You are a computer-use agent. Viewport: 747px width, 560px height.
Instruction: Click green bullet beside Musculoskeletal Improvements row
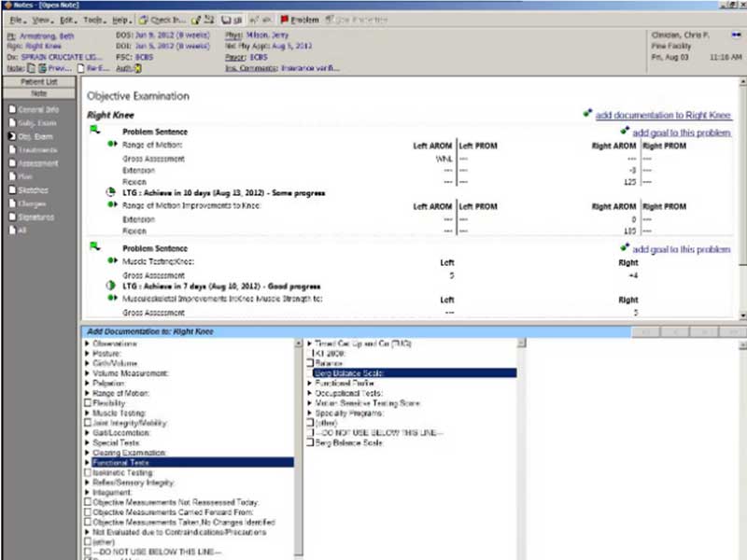pyautogui.click(x=112, y=298)
